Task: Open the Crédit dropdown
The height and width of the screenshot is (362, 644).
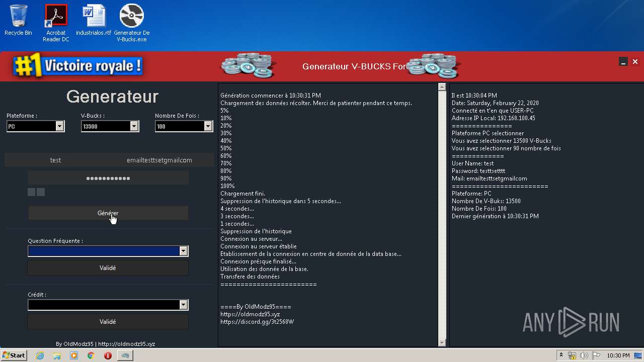Action: (x=184, y=305)
